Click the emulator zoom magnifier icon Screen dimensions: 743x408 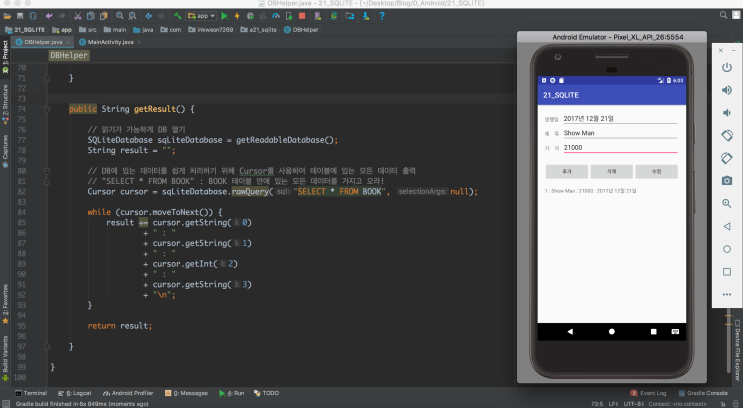tap(727, 202)
